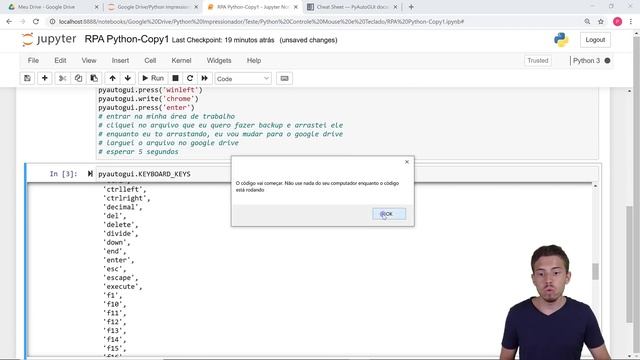The height and width of the screenshot is (360, 640).
Task: Paste cells below icon in toolbar
Action: point(94,78)
